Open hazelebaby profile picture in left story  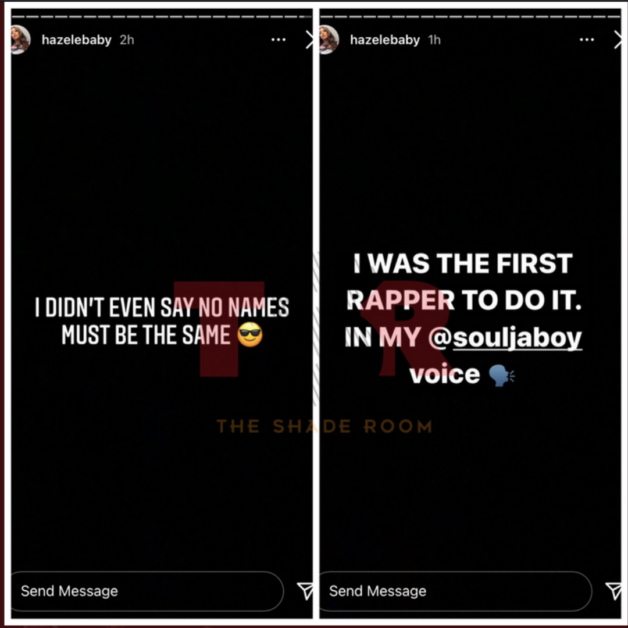20,40
